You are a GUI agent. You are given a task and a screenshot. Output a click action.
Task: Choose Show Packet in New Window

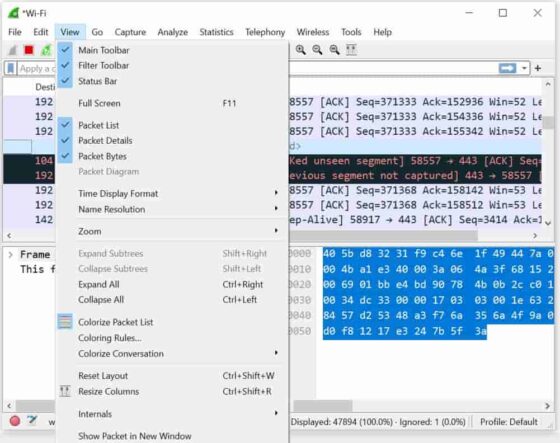[x=172, y=436]
